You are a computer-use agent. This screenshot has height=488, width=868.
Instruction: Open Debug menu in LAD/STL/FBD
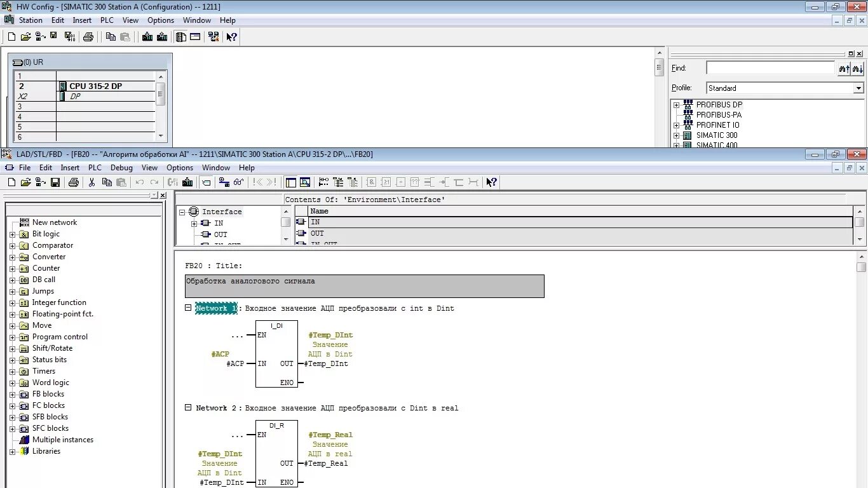coord(121,168)
